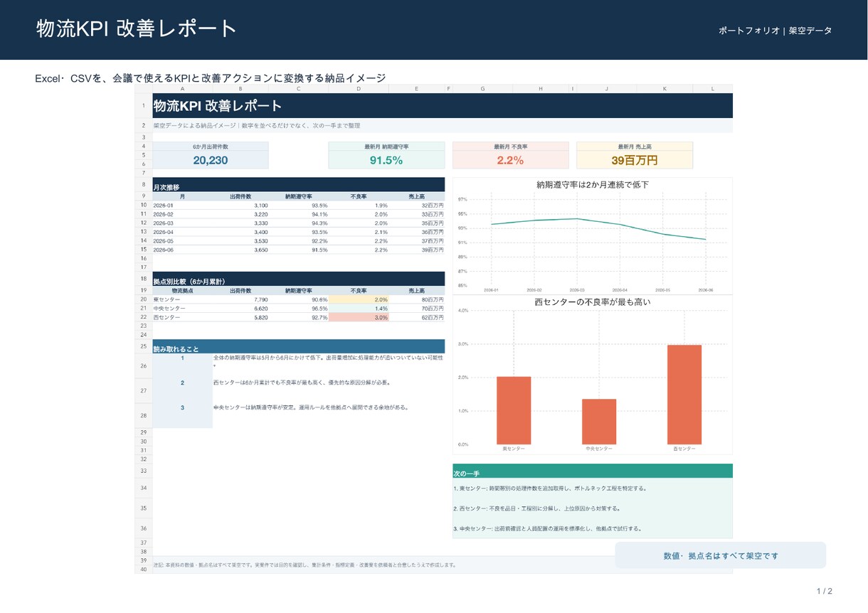Click the bar chart title 西センターの不良率が最も高い
The width and height of the screenshot is (868, 613).
point(593,302)
